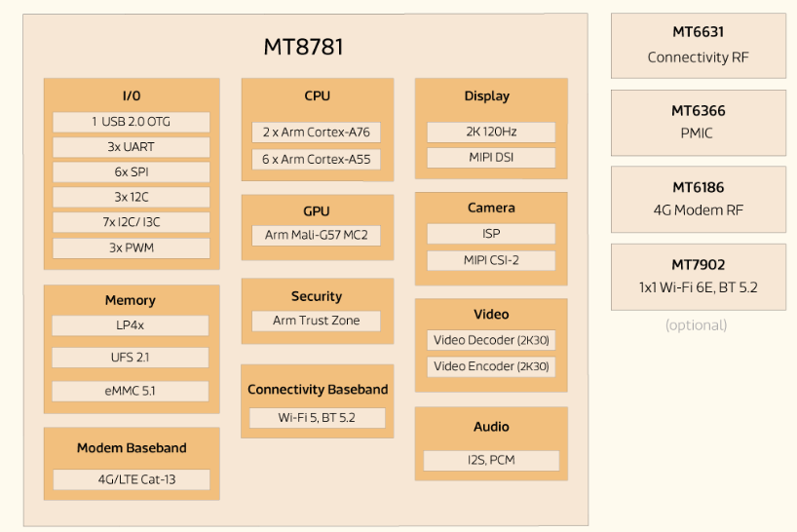
Task: Select the 6 x Arm Cortex-A55 block
Action: coord(317,160)
